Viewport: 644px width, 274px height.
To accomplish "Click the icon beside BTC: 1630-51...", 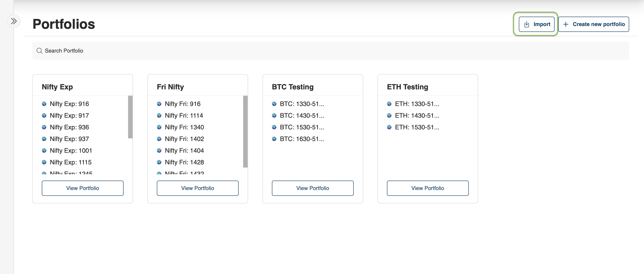I will tap(274, 139).
